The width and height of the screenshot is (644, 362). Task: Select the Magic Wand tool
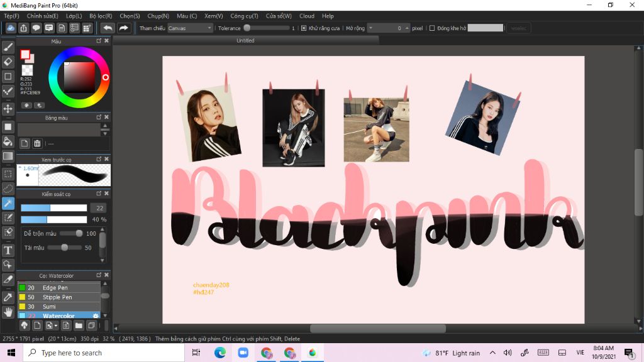[8, 203]
